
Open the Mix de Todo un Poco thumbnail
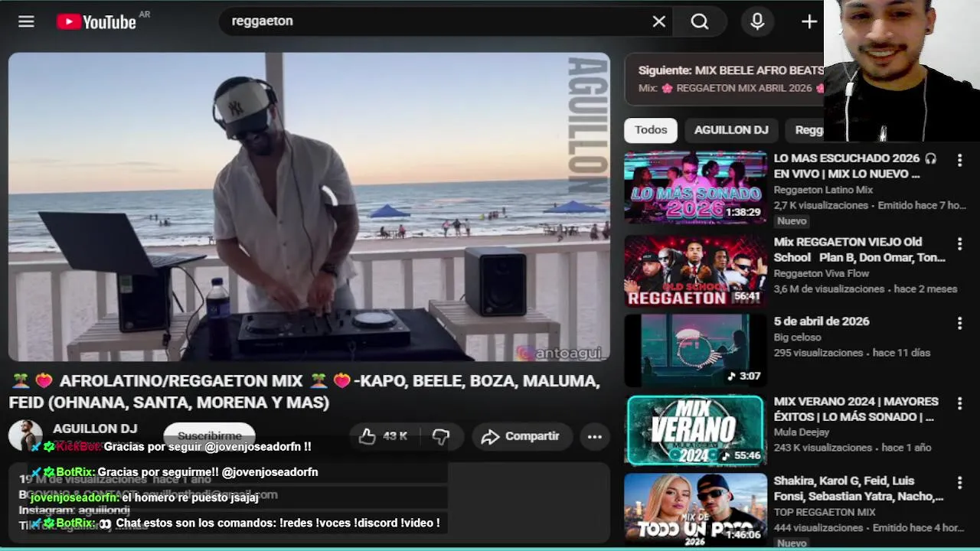pos(695,509)
